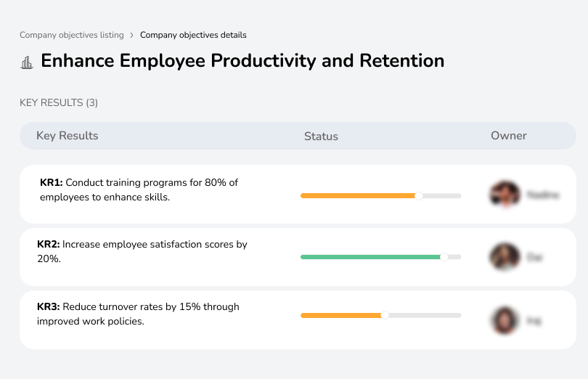Select the Enhance Employee Productivity and Retention heading
588x379 pixels.
pyautogui.click(x=242, y=60)
